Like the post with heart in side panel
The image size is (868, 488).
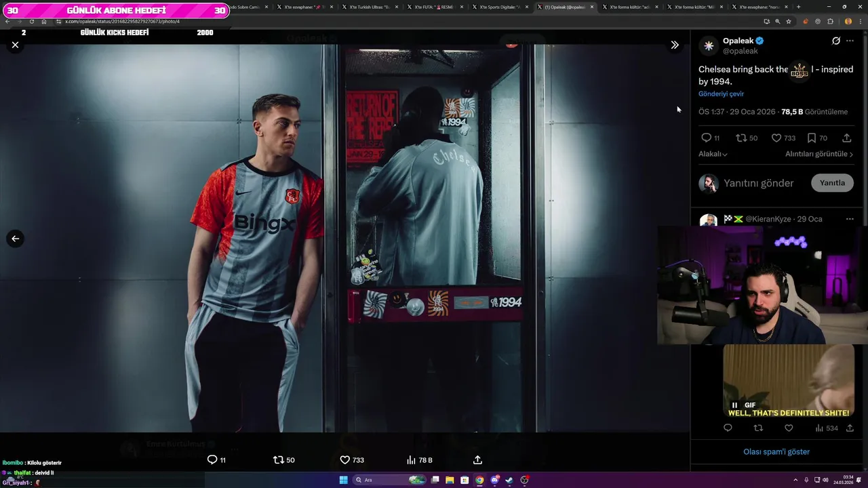point(776,138)
